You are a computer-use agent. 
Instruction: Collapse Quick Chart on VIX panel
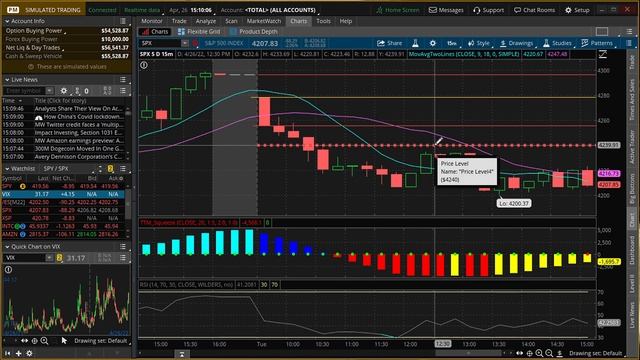7,247
